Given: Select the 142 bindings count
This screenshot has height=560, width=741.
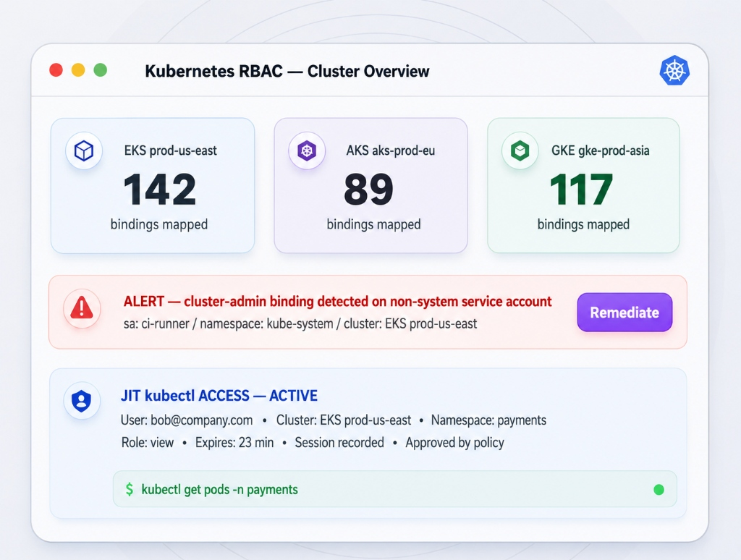Looking at the screenshot, I should 159,190.
